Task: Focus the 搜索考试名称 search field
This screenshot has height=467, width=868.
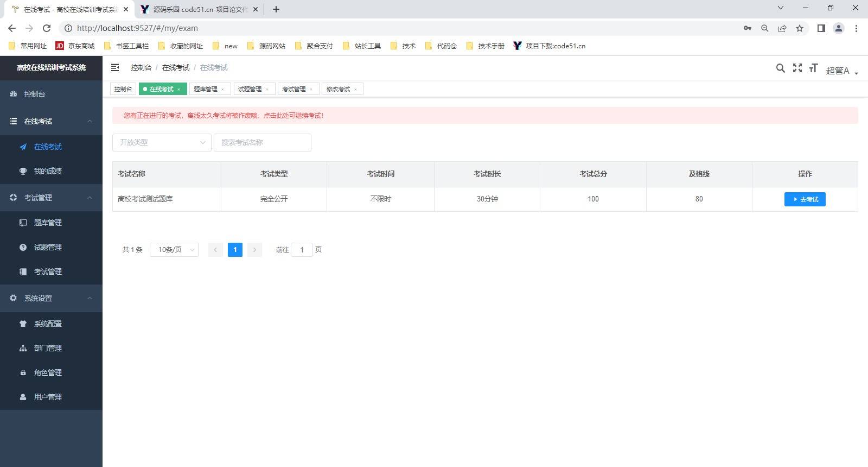Action: point(263,142)
